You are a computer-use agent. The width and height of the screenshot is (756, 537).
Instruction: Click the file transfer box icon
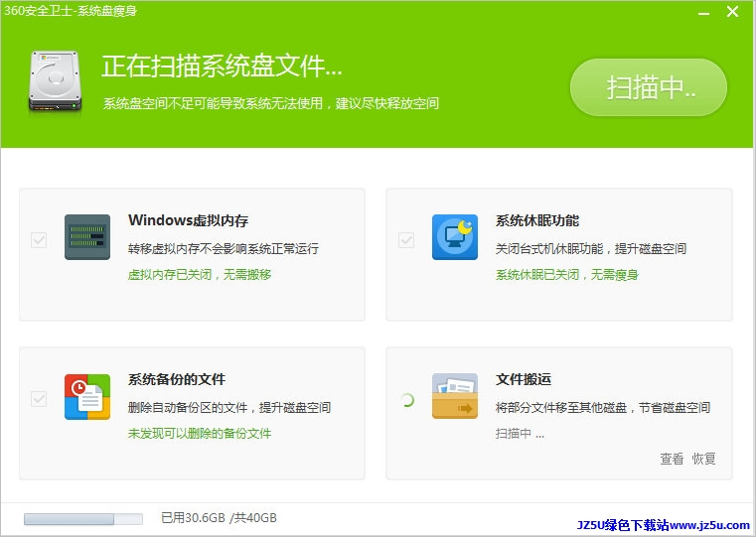[x=455, y=396]
